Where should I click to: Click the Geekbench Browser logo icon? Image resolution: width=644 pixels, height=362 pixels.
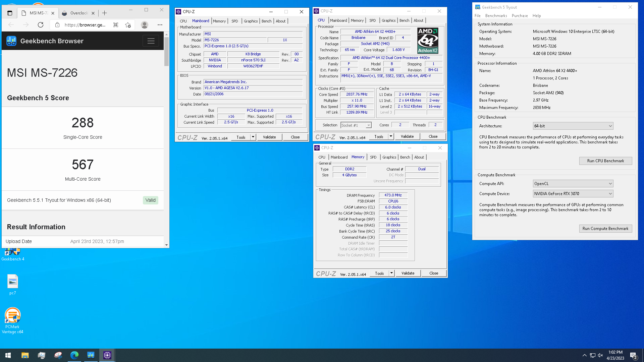point(11,41)
